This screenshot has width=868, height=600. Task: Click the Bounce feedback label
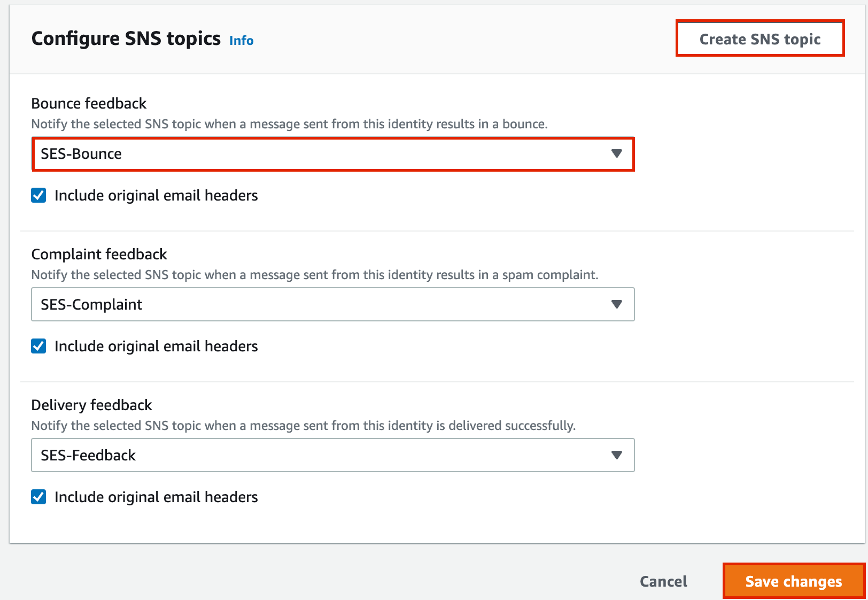point(89,103)
